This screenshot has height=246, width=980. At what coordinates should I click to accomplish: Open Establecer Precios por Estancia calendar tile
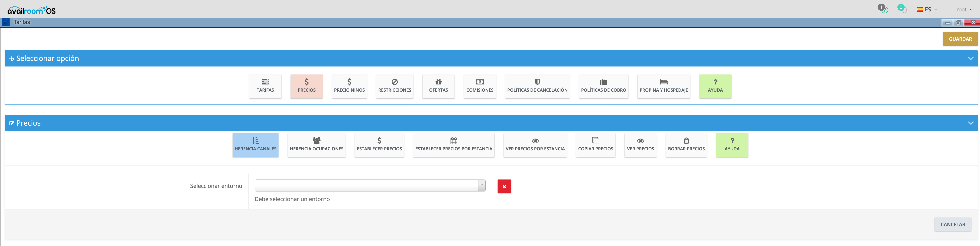[x=453, y=145]
